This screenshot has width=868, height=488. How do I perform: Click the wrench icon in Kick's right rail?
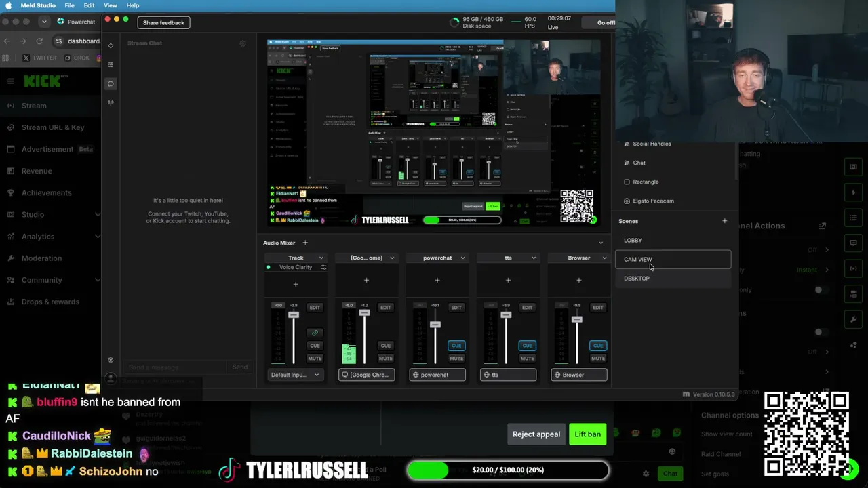(854, 319)
